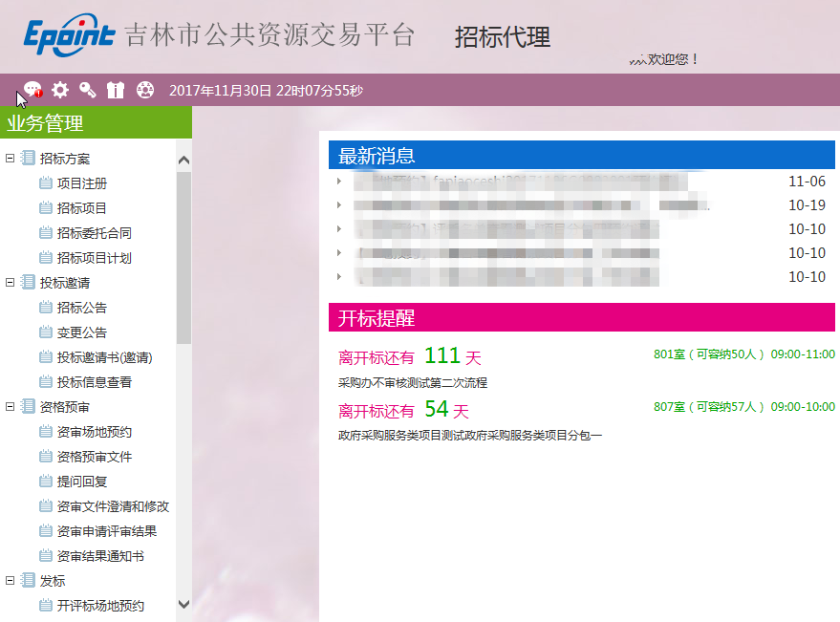
Task: Open the shirt skin theme icon
Action: coord(116,91)
